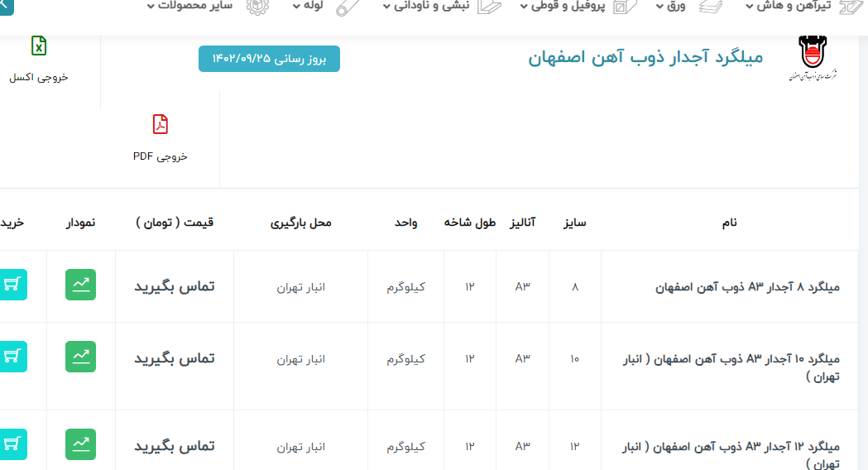Click تماس بگیرید for میلگرد ۸

click(175, 285)
